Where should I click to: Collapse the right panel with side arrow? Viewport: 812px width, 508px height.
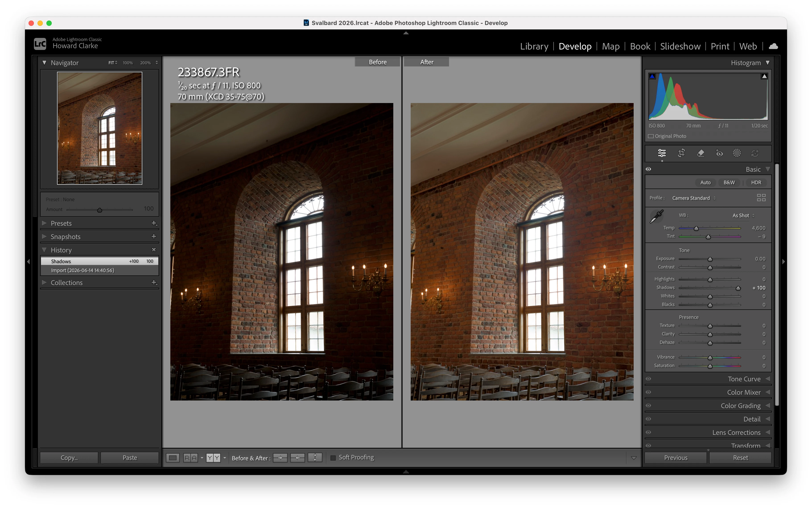click(x=783, y=261)
